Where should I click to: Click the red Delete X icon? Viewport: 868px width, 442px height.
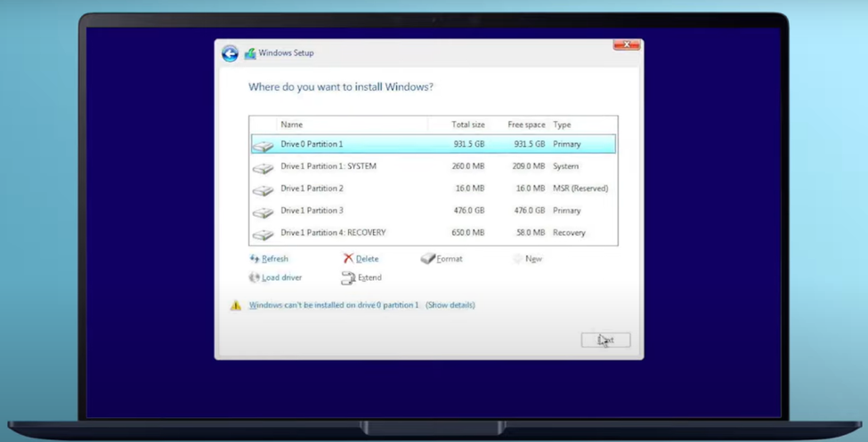pyautogui.click(x=348, y=259)
